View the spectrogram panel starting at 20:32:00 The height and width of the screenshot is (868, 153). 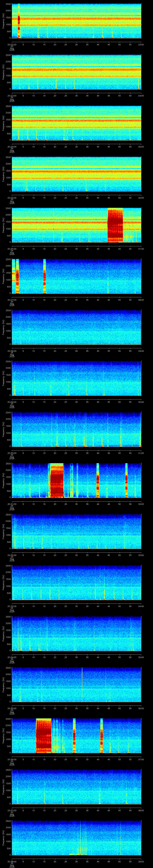coord(76,532)
